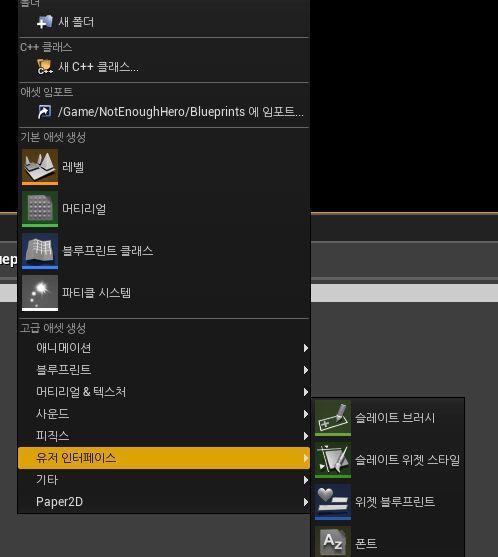The image size is (498, 557).
Task: Open the 기타 submenu
Action: click(164, 480)
